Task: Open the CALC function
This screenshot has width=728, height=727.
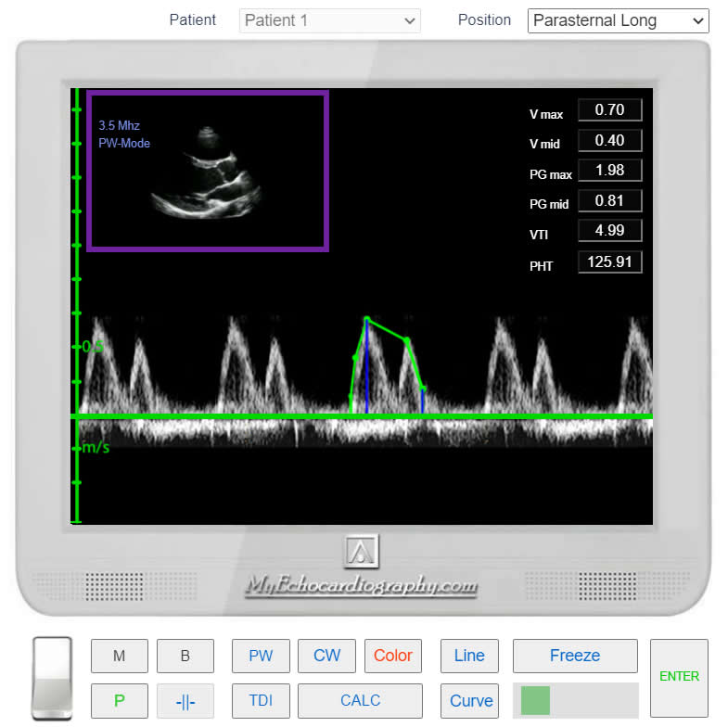Action: coord(360,700)
